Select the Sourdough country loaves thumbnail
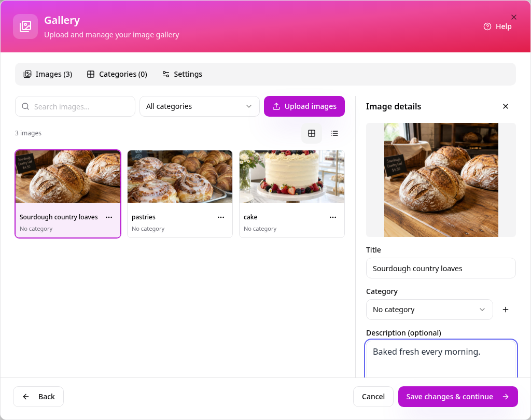The width and height of the screenshot is (531, 420). pos(68,176)
